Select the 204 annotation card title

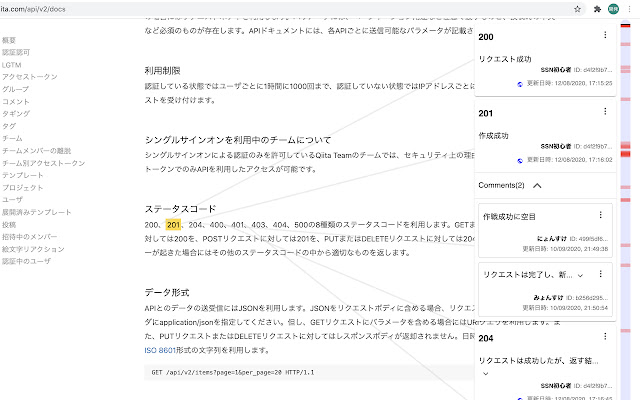point(486,338)
